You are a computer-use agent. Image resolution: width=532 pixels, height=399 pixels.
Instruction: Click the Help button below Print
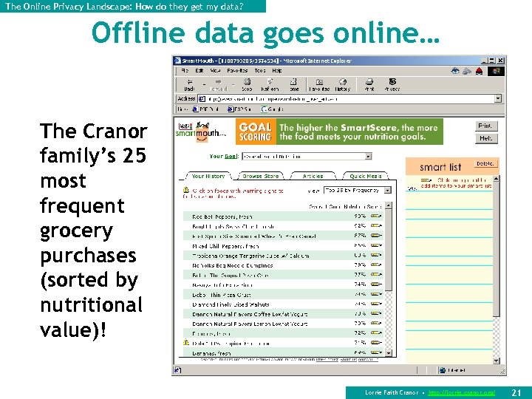[486, 138]
